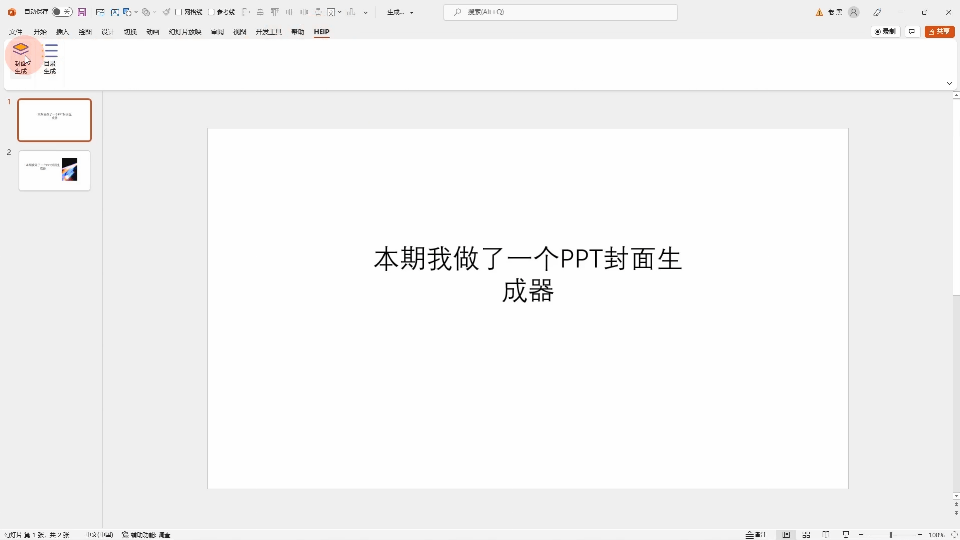Click the 录制 record button
This screenshot has width=960, height=540.
[885, 31]
